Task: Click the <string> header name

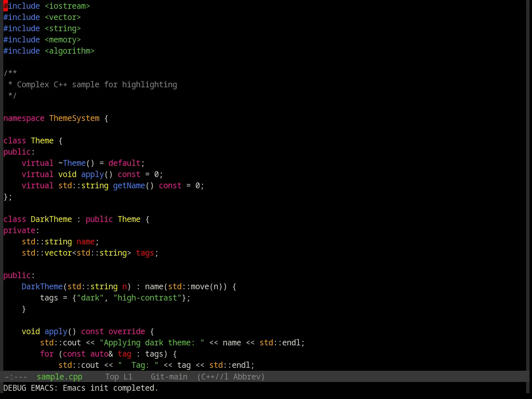Action: point(63,28)
